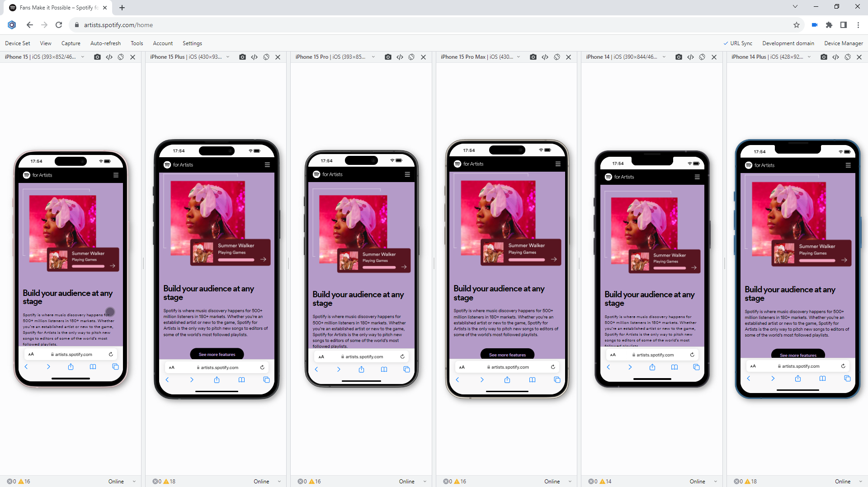Click See more features on iPhone 15 Pro Max
The image size is (868, 487).
507,355
